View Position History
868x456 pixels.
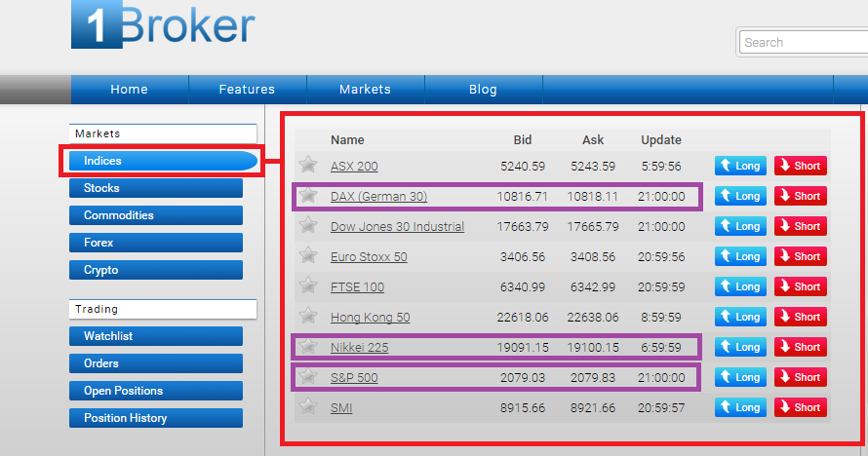(x=155, y=418)
